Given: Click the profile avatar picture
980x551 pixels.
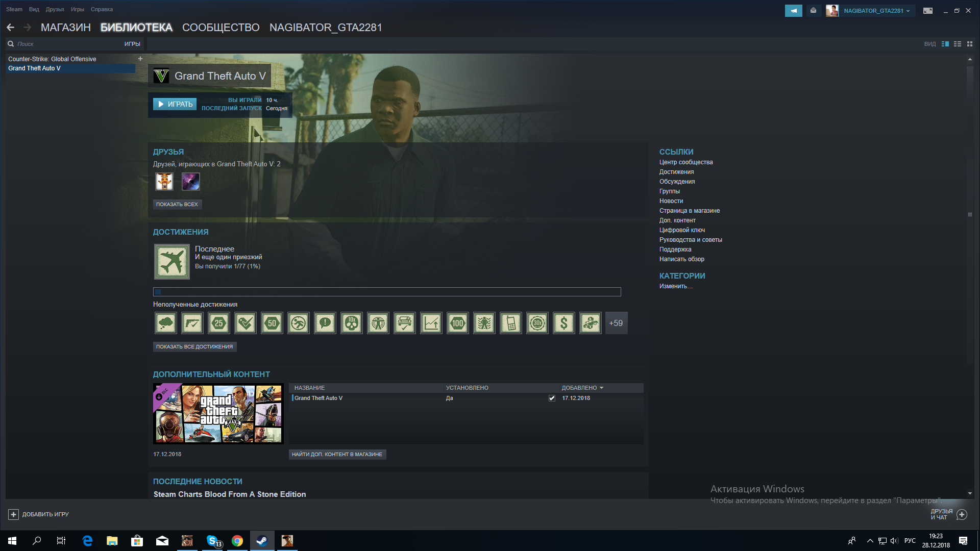Looking at the screenshot, I should (x=832, y=11).
